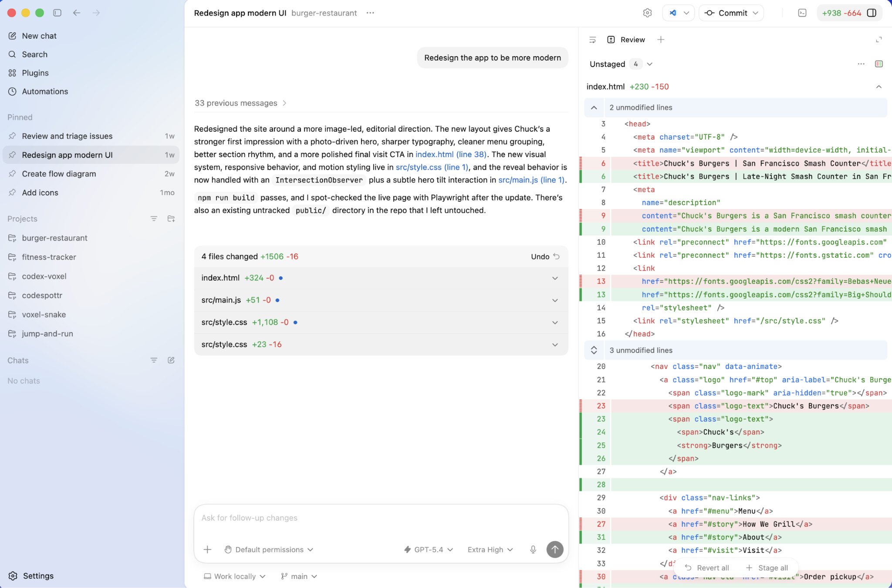The width and height of the screenshot is (892, 588).
Task: Open the Unstaged 4 dropdown
Action: tap(621, 64)
